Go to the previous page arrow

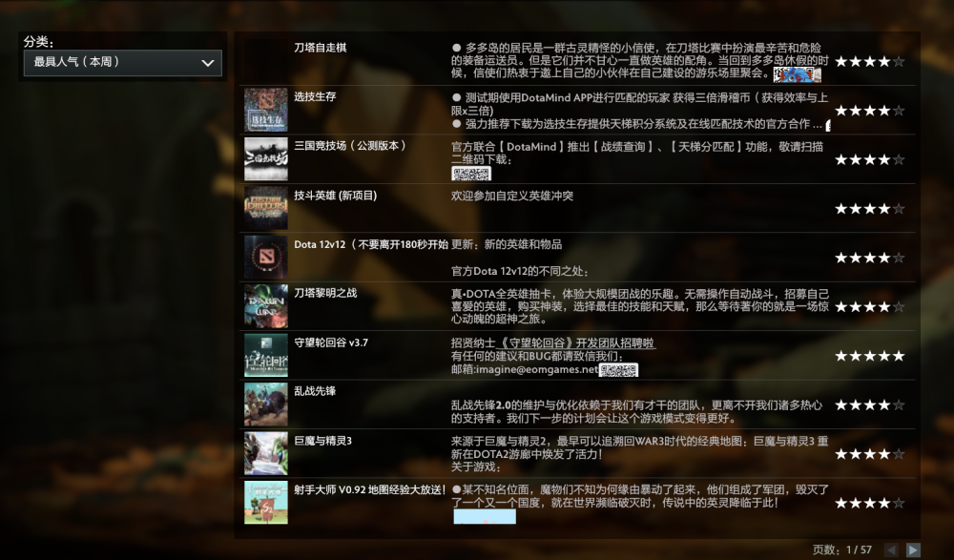(891, 550)
